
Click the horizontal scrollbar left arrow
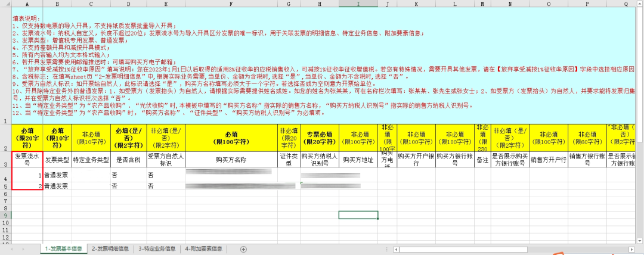(395, 249)
